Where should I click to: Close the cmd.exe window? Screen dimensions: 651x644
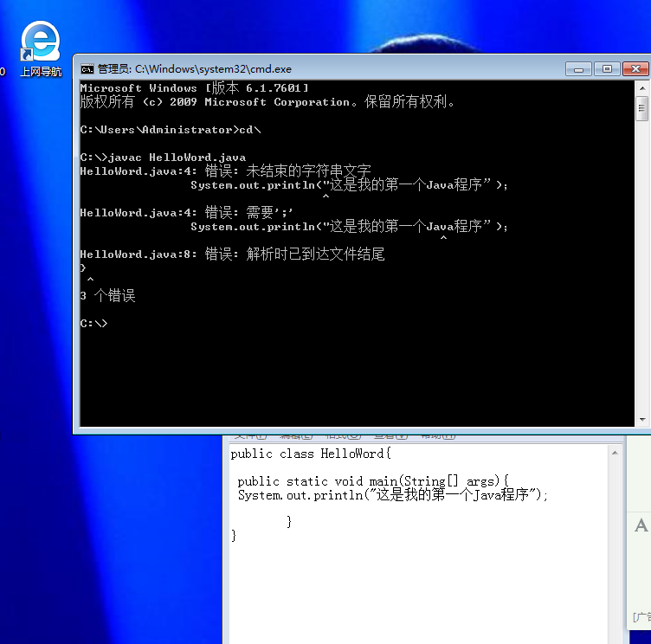[x=635, y=69]
